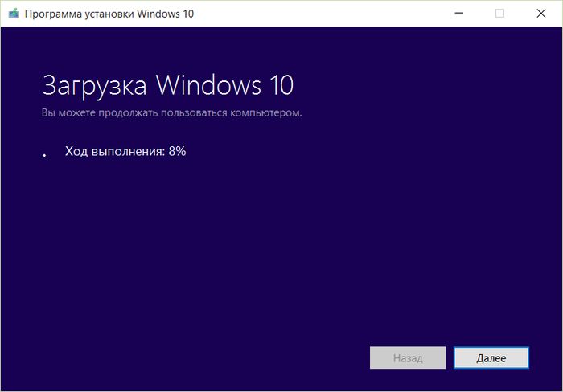
Task: Click the 8% progress value
Action: [x=177, y=152]
